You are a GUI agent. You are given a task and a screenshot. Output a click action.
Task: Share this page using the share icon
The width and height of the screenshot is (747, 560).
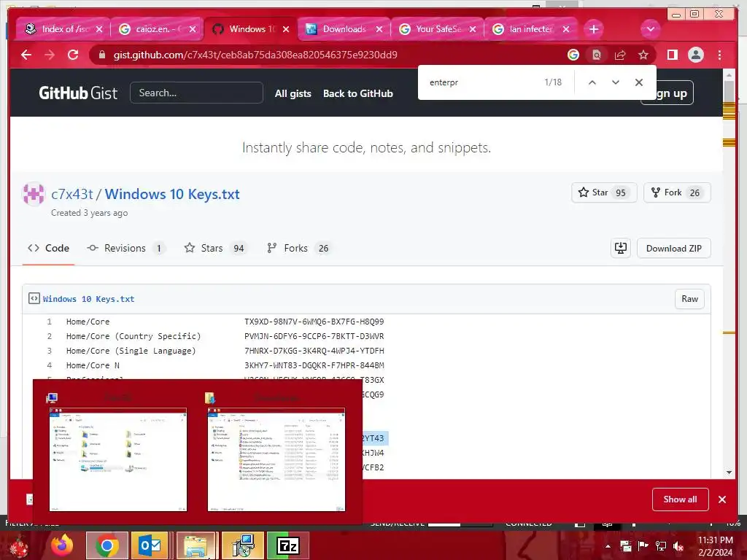620,55
